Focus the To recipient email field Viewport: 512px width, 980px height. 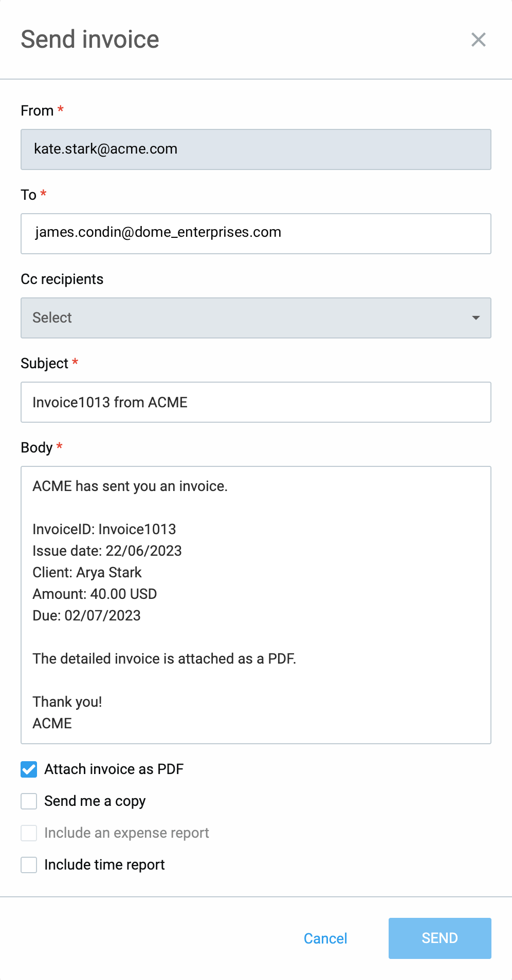255,234
